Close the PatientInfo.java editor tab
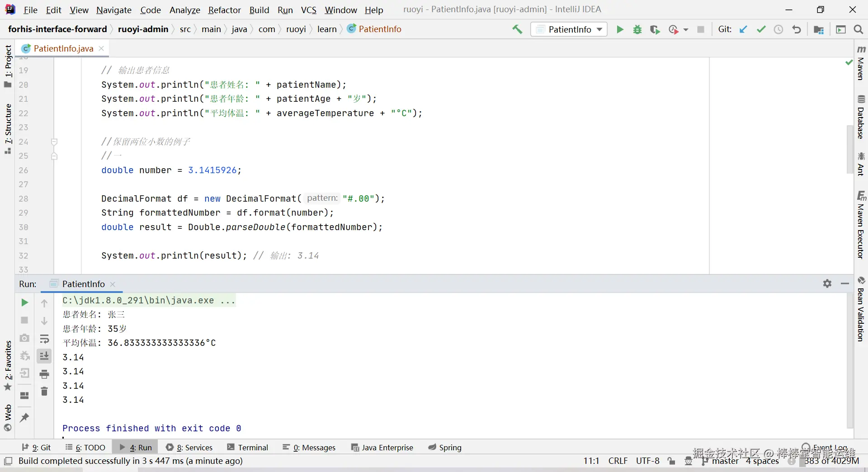 tap(101, 48)
